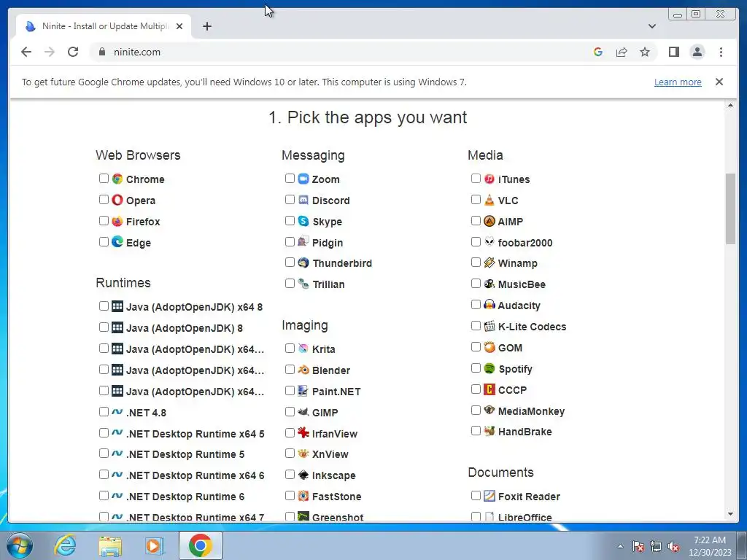Open the Chrome profile avatar icon
Viewport: 747px width, 560px height.
pos(697,52)
